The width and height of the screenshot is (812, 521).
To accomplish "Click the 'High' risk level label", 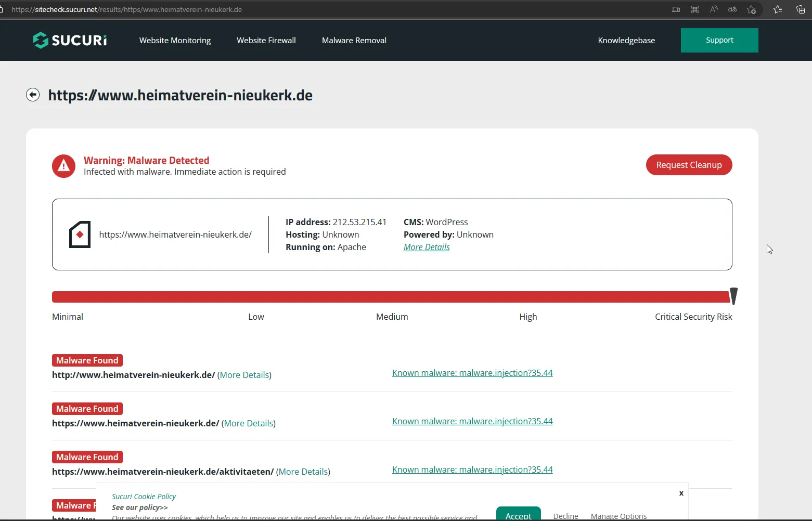I will (528, 317).
